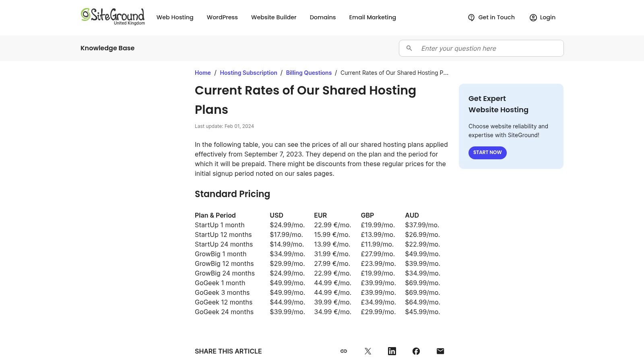Click the $26.99/mo. AUD price

pos(423,234)
